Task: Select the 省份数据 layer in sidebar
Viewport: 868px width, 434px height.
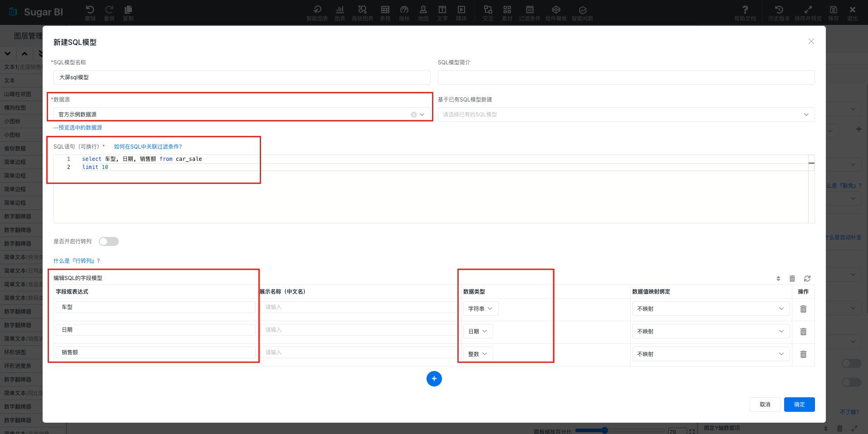Action: tap(21, 149)
